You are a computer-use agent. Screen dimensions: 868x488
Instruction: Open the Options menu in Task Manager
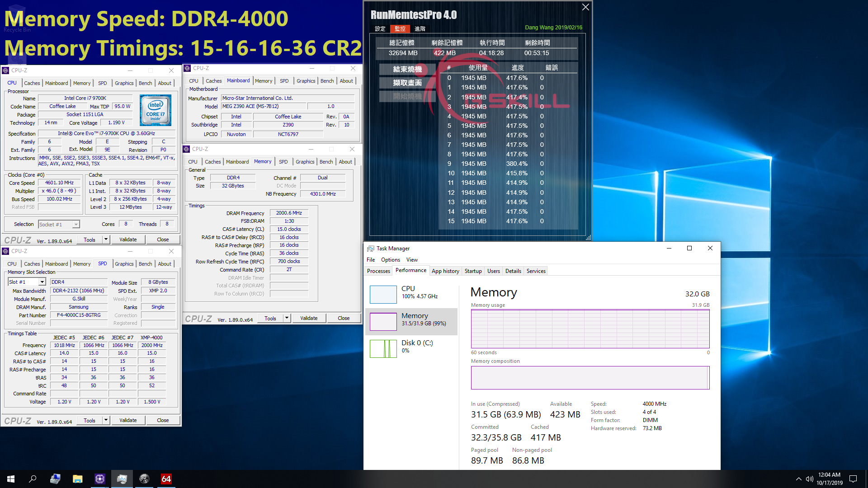click(x=390, y=259)
